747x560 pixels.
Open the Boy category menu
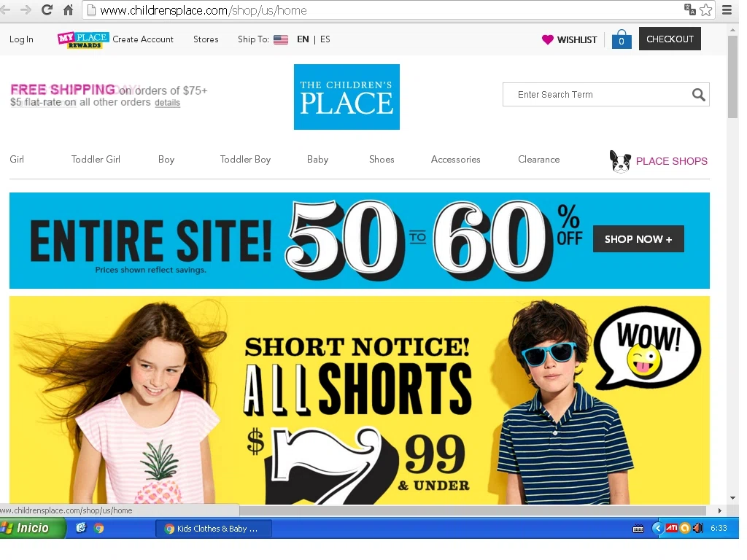tap(166, 160)
